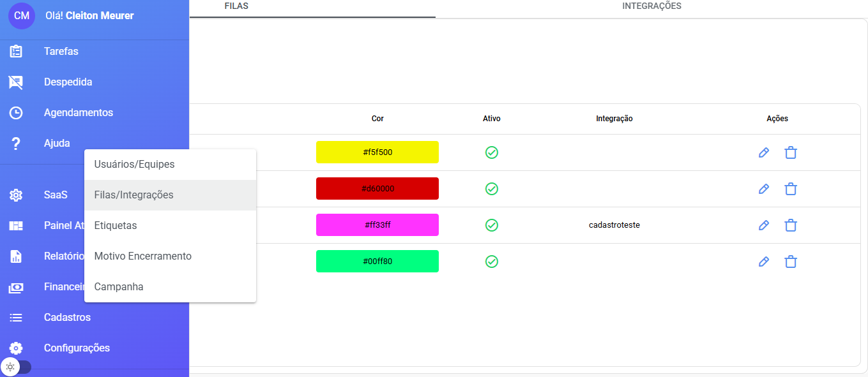Choose Etiquetas in the popup menu

pyautogui.click(x=116, y=226)
